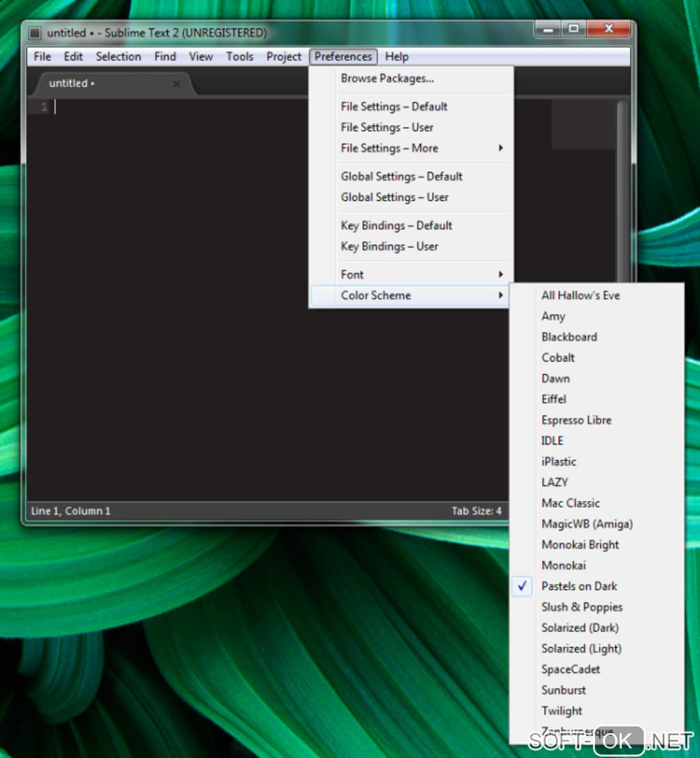The height and width of the screenshot is (758, 700).
Task: Open the Selection menu
Action: coord(118,56)
